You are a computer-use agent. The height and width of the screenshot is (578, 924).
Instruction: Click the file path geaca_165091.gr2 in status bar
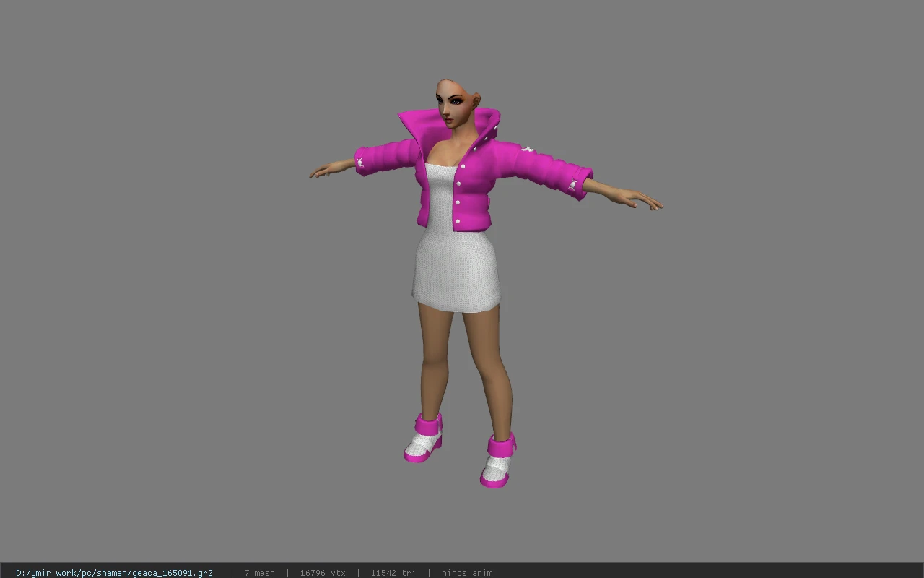[x=114, y=573]
